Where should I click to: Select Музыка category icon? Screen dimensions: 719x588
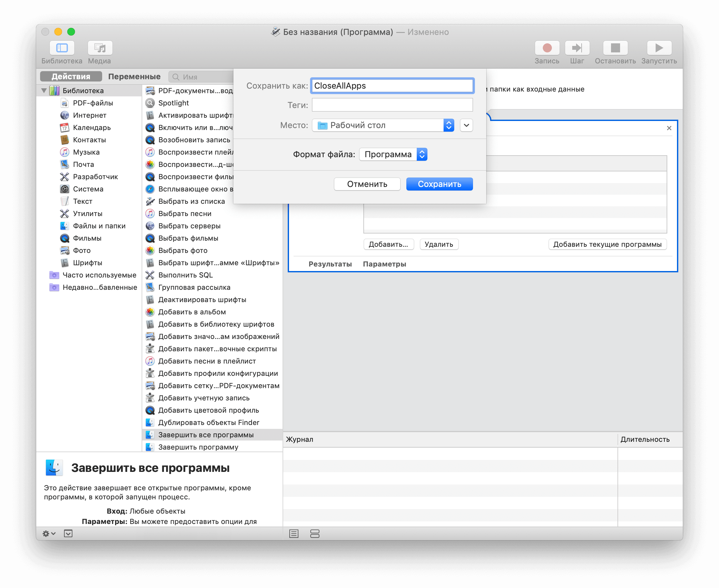coord(64,152)
